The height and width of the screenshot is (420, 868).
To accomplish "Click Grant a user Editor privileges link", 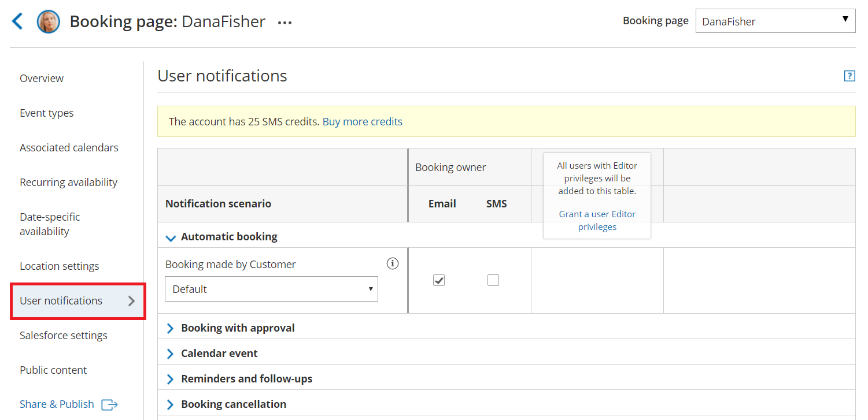I will (x=597, y=220).
